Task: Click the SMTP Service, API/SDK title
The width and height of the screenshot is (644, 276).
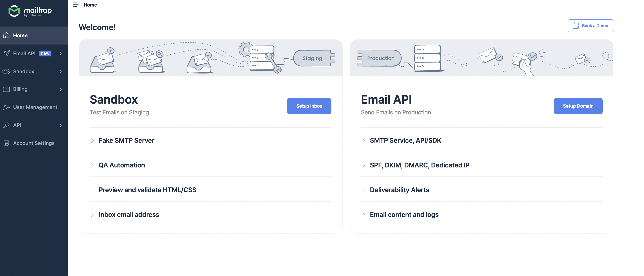Action: [406, 140]
